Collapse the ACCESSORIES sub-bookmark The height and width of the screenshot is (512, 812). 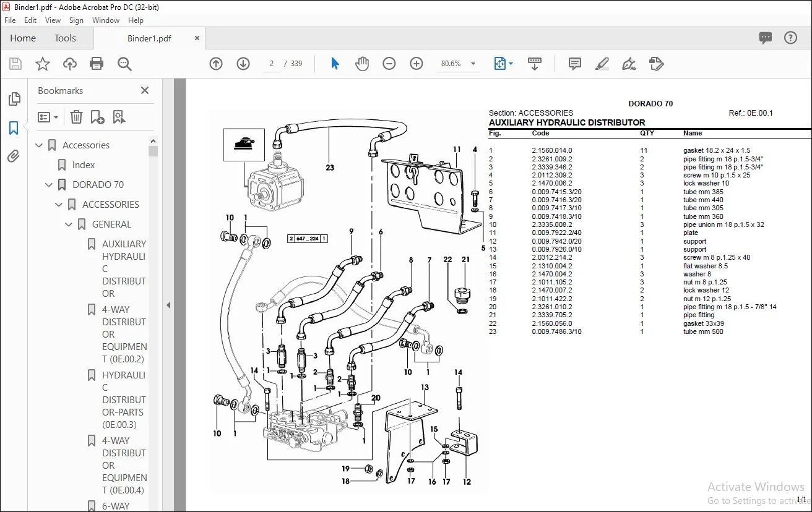pyautogui.click(x=59, y=205)
